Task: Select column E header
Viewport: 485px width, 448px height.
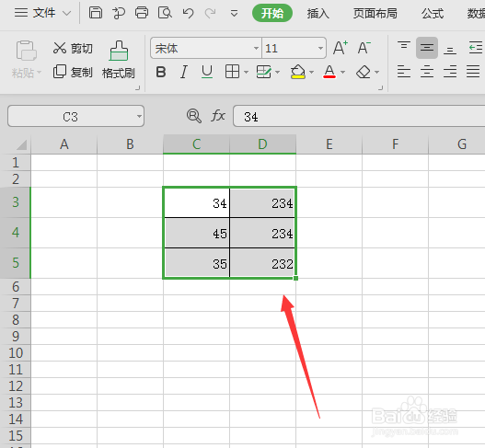Action: (x=329, y=144)
